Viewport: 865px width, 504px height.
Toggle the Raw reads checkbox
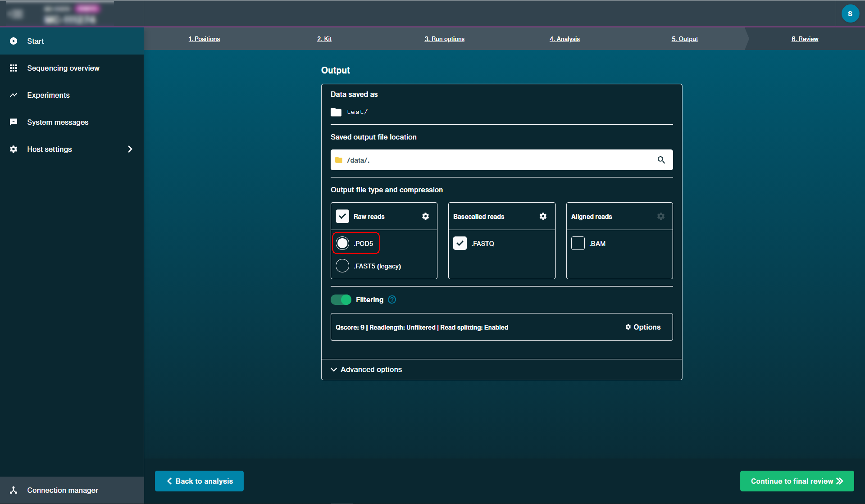(x=342, y=216)
